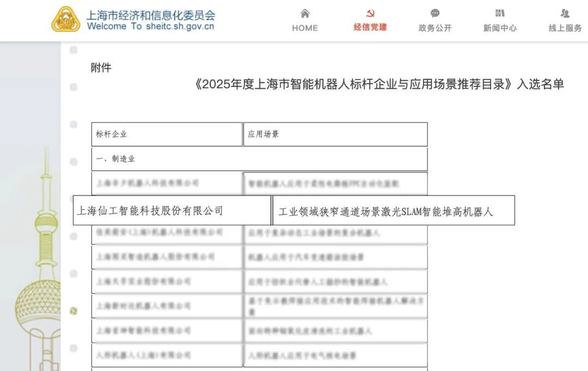Click the house icon above HOME
Screen dimensions: 588x371
(x=305, y=14)
